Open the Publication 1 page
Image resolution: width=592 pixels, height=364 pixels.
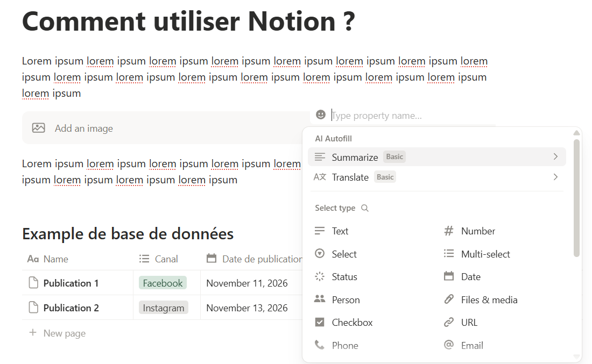pos(71,283)
